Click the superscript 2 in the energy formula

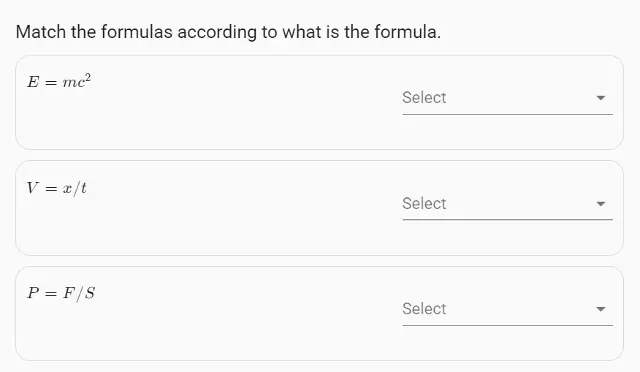[x=88, y=77]
